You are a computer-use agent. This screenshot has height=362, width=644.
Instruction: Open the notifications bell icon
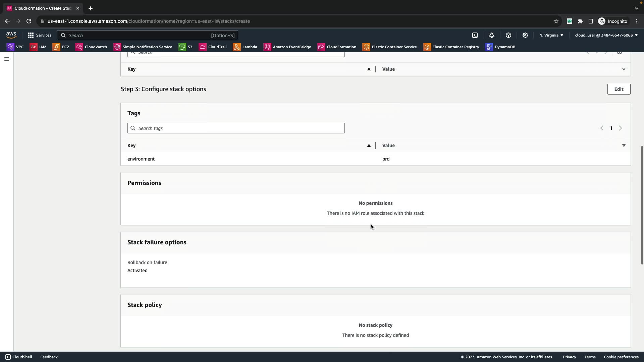tap(492, 35)
